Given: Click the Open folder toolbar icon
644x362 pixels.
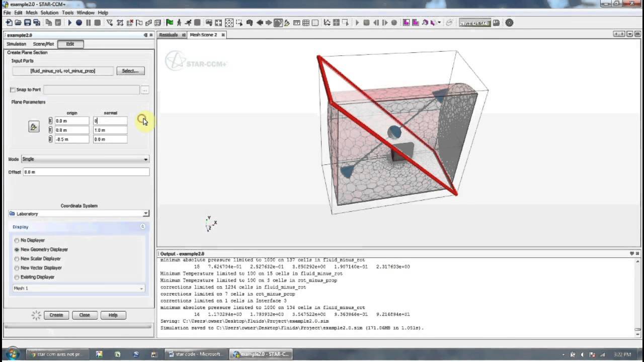Looking at the screenshot, I should pos(18,23).
